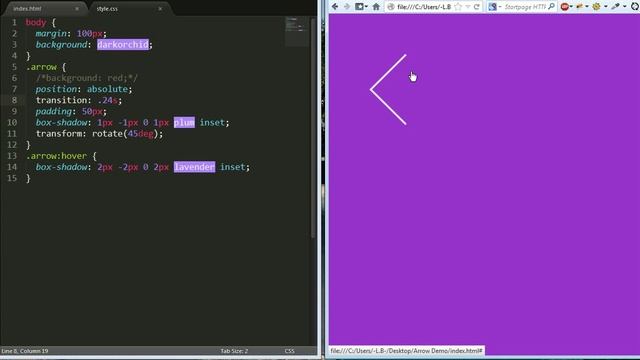Click the '.arrow:hover' selector
The height and width of the screenshot is (360, 640).
(56, 156)
